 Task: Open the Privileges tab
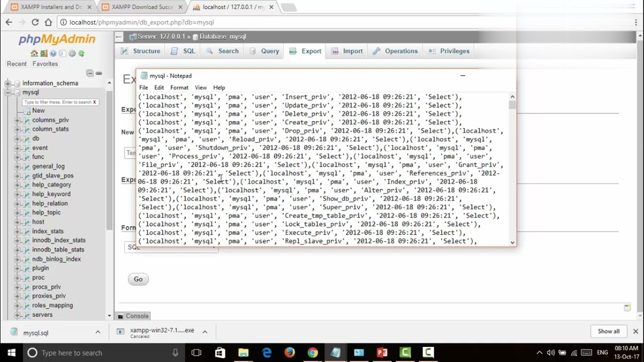click(x=449, y=51)
